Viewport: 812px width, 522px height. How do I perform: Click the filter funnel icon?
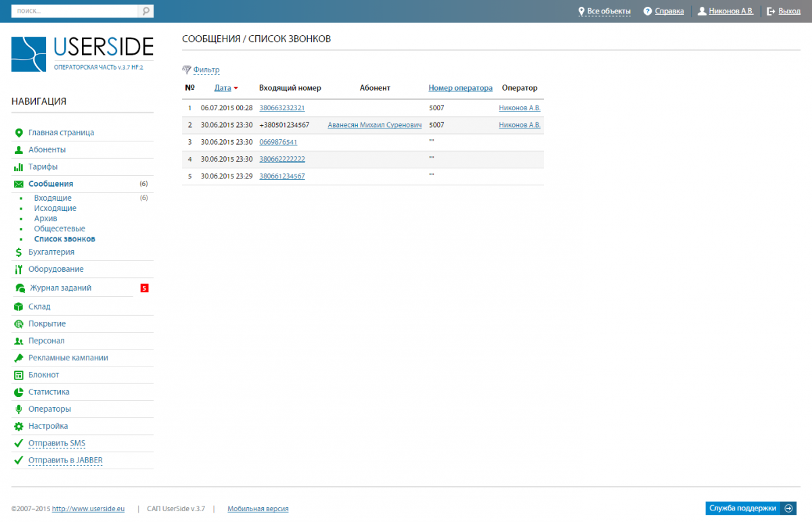[187, 70]
